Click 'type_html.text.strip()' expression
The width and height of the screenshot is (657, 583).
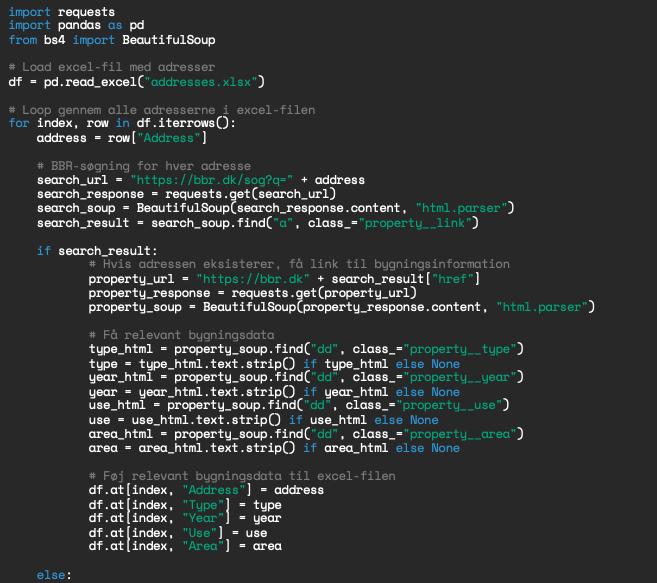coord(217,364)
